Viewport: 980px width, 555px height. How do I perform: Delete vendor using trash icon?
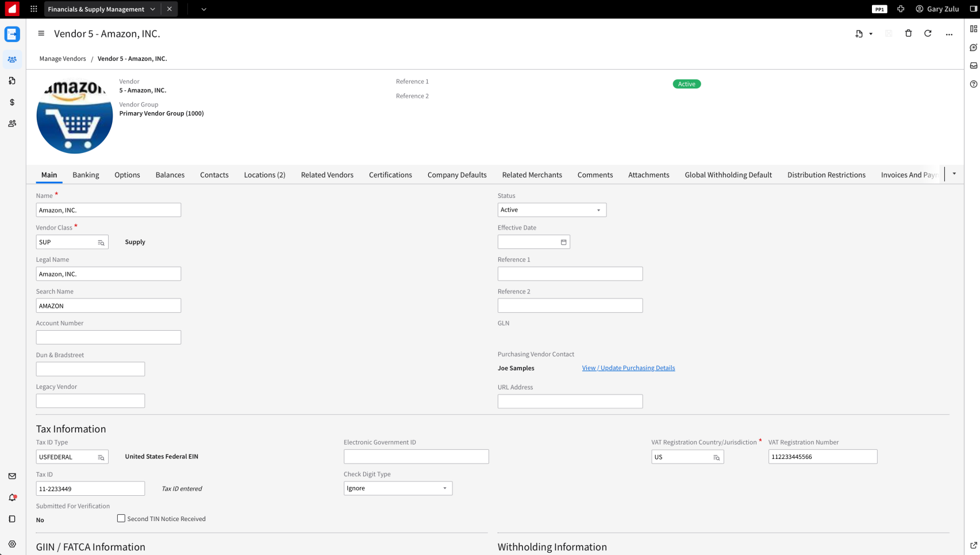click(909, 33)
